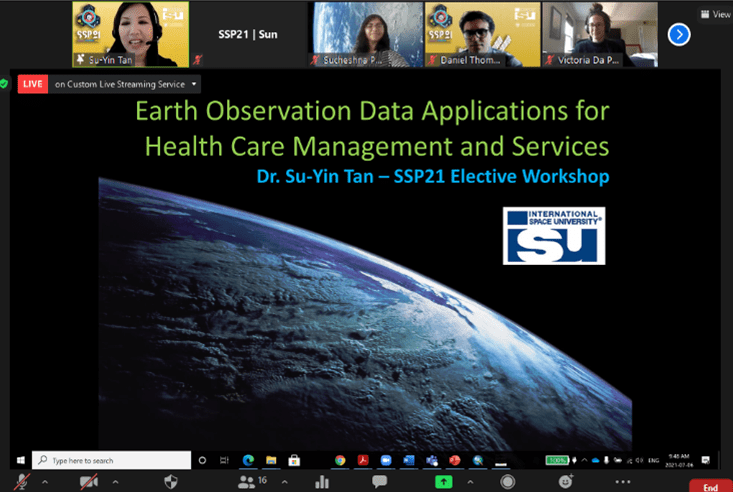
Task: Select Su-Yin Tan's video thumbnail
Action: coord(130,34)
